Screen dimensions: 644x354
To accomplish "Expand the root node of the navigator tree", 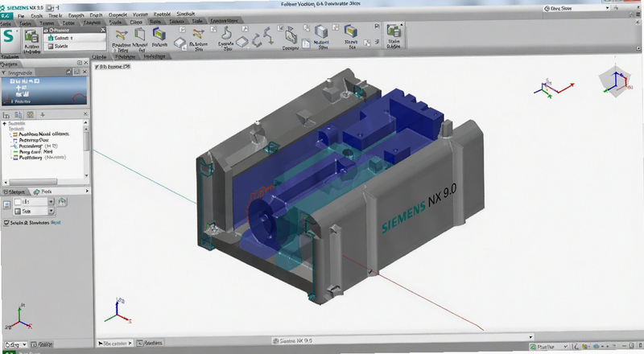I will coord(5,124).
